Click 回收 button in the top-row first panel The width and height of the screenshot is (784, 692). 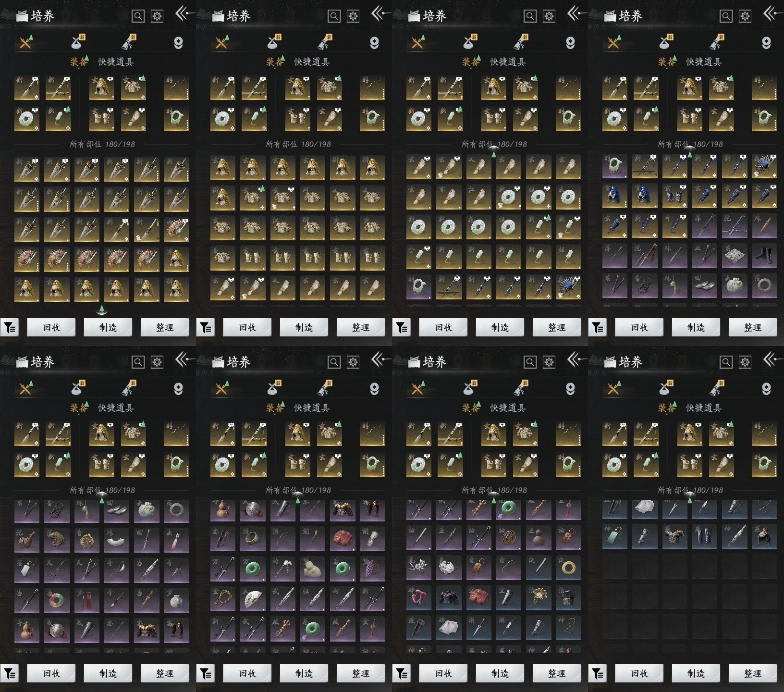point(51,327)
